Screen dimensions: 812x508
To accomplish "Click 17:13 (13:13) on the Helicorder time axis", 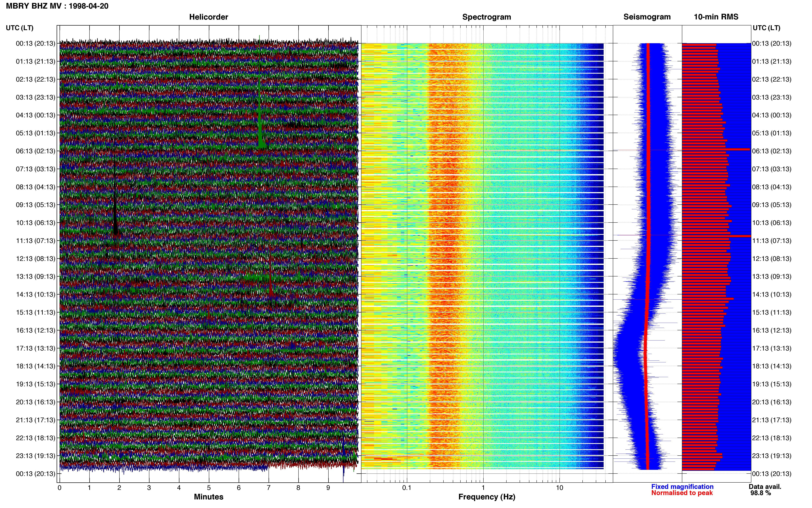I will 36,348.
